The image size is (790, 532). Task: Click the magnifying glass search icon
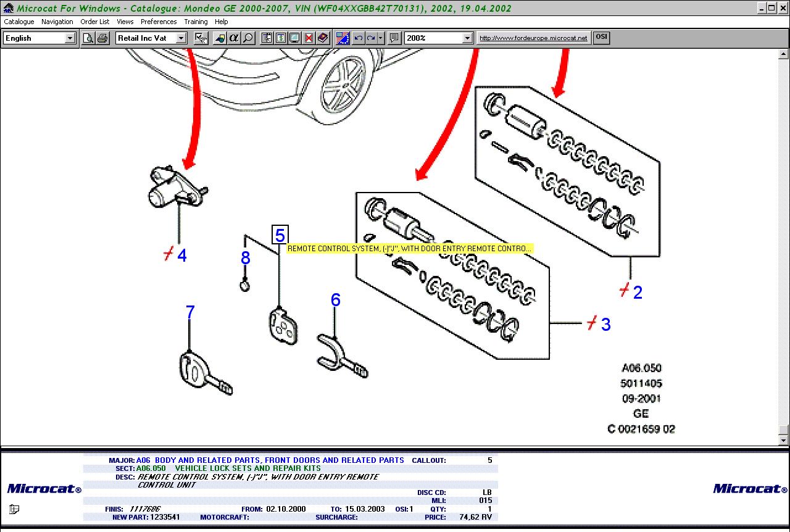247,38
